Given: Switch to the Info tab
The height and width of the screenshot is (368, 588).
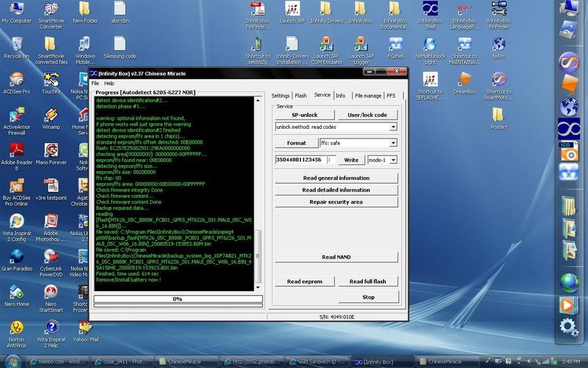Looking at the screenshot, I should (x=341, y=96).
